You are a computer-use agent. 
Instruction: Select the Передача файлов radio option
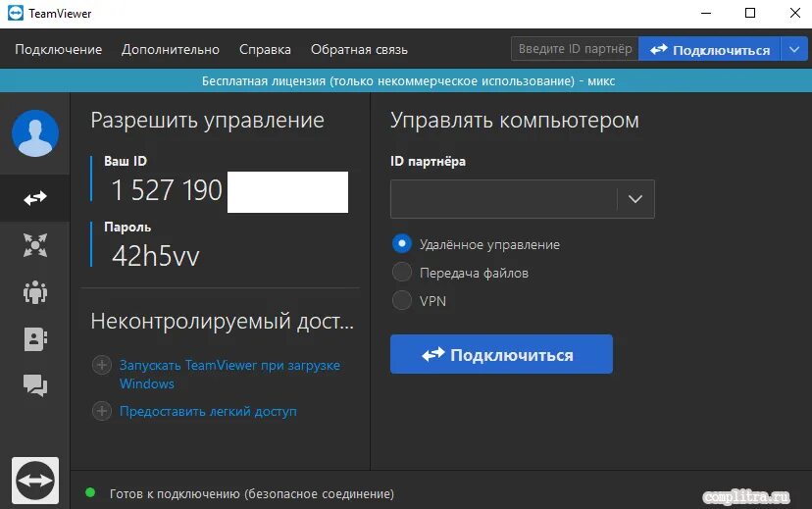[x=402, y=272]
